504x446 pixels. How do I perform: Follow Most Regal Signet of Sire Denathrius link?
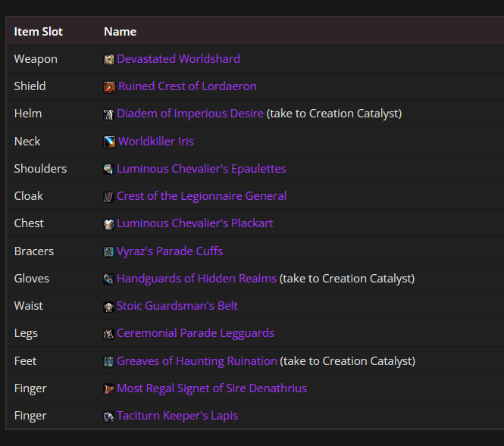(x=211, y=388)
